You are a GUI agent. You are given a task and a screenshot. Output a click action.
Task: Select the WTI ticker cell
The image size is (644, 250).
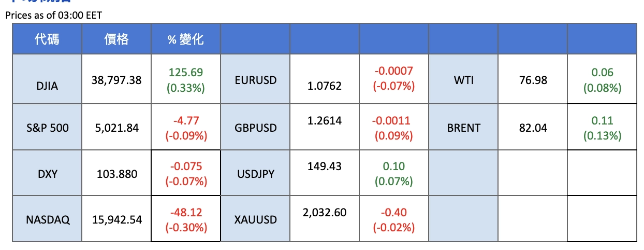[x=463, y=80]
